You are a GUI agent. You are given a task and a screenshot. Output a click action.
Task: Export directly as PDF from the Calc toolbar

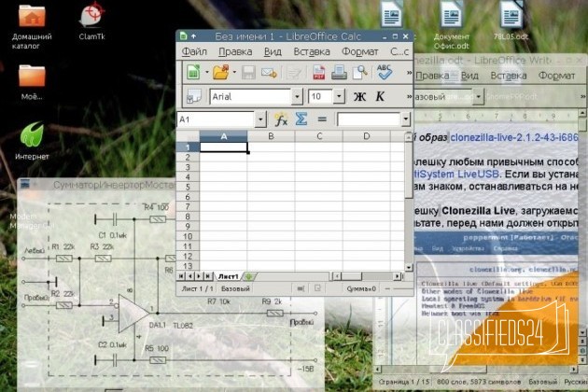tap(316, 72)
